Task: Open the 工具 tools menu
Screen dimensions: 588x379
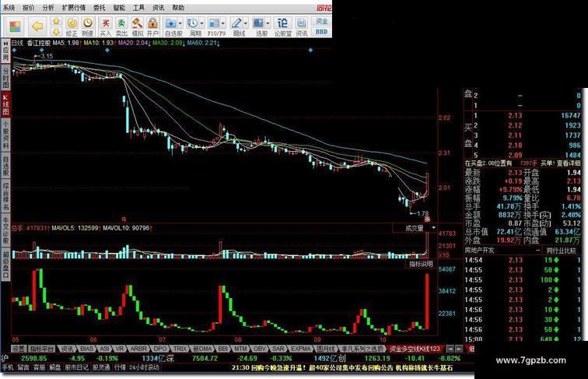Action: [x=138, y=8]
